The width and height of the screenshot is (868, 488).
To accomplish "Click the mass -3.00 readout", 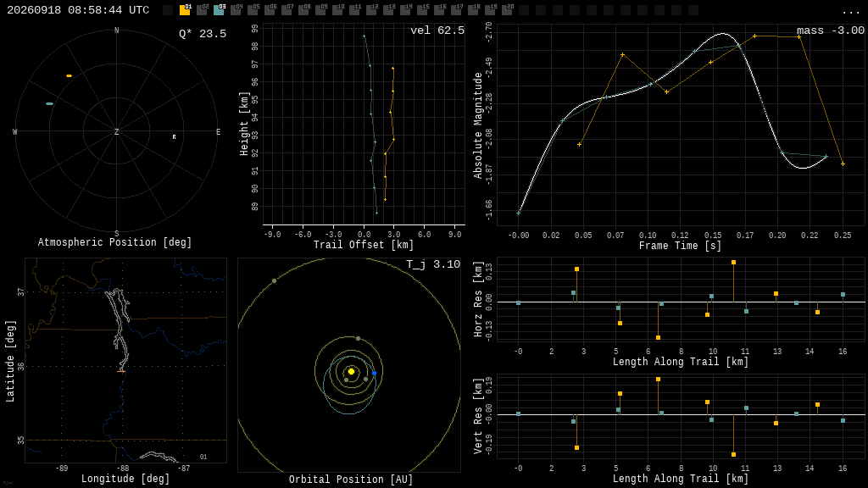I will [x=831, y=30].
